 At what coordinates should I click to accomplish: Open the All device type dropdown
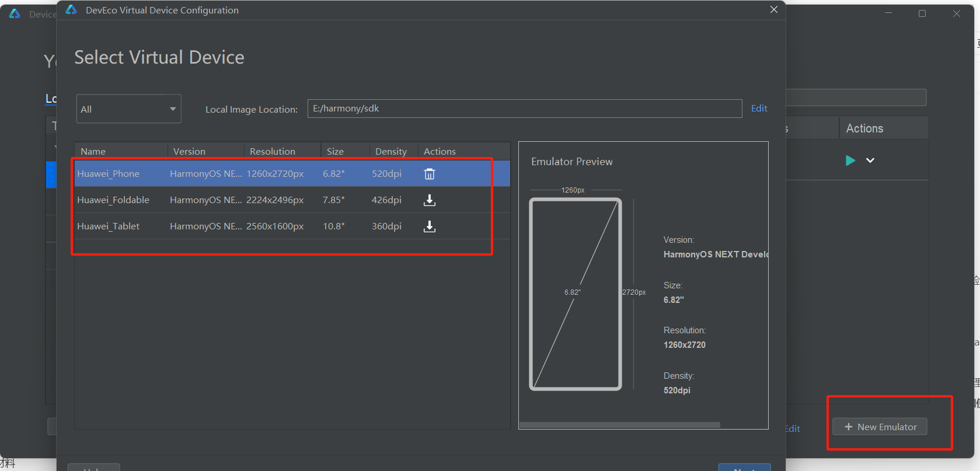(128, 109)
